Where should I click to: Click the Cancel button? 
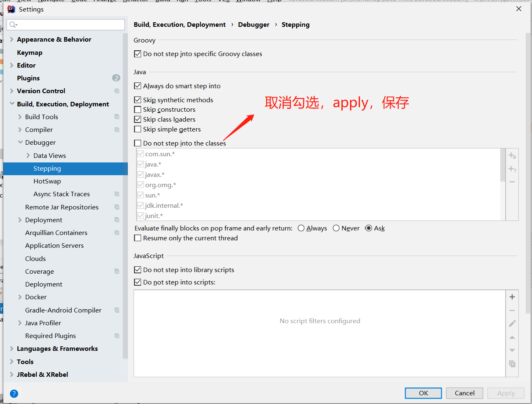click(464, 393)
